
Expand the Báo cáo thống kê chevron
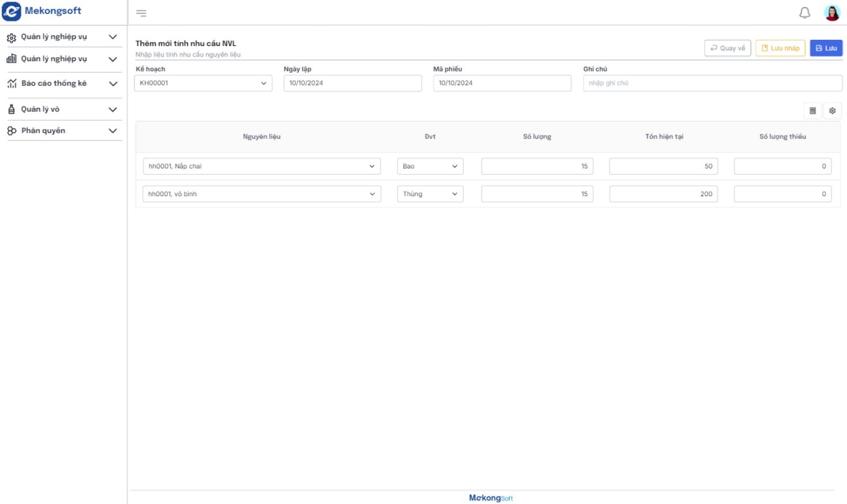click(x=112, y=84)
